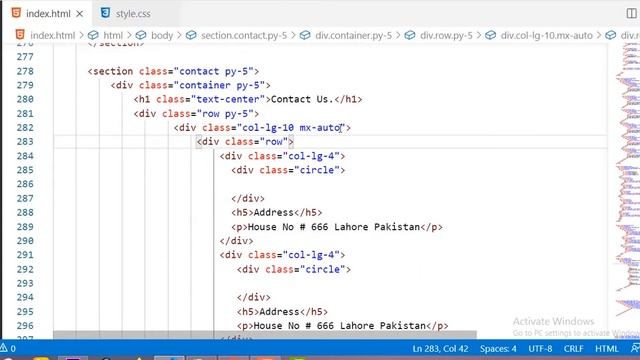Click "circle" class on line 292
Image resolution: width=640 pixels, height=360 pixels.
pyautogui.click(x=322, y=270)
